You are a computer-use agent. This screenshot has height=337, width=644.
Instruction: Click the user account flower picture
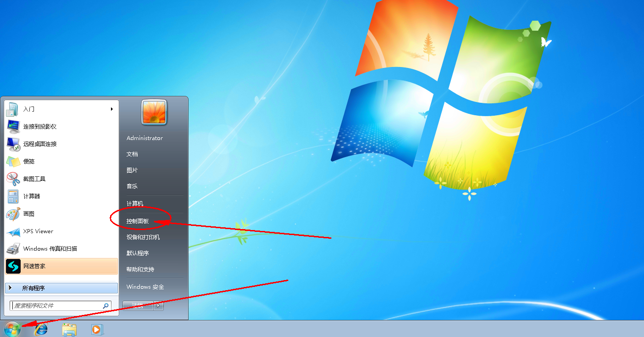click(x=154, y=112)
